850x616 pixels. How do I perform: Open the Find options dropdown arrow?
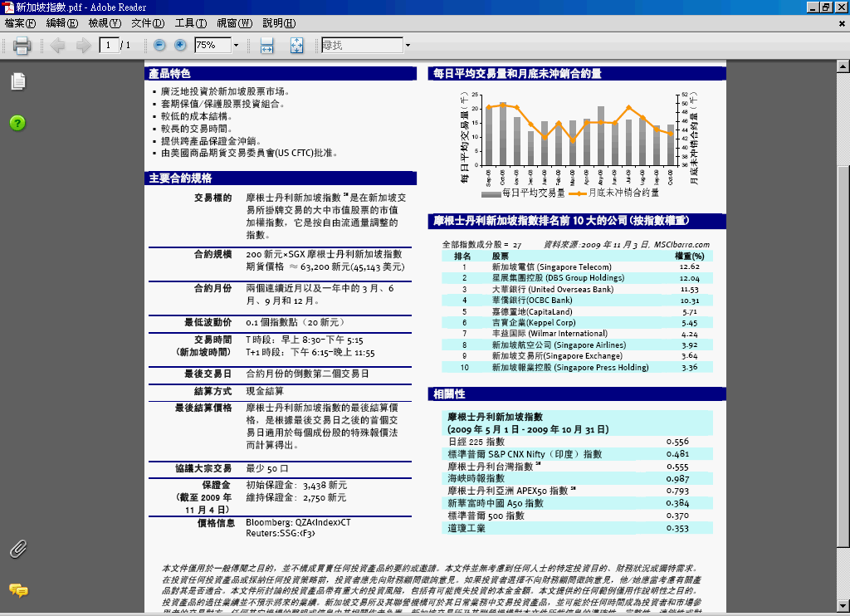[x=408, y=45]
